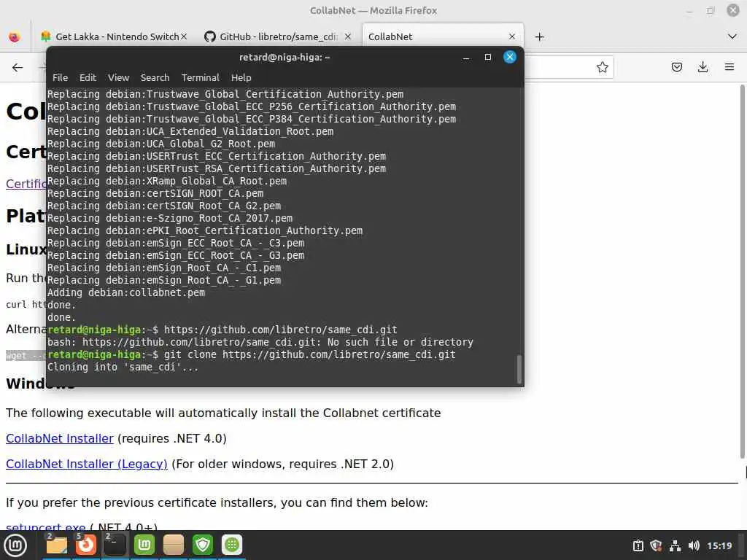The image size is (747, 560).
Task: Click the clock showing 15:19
Action: [719, 545]
